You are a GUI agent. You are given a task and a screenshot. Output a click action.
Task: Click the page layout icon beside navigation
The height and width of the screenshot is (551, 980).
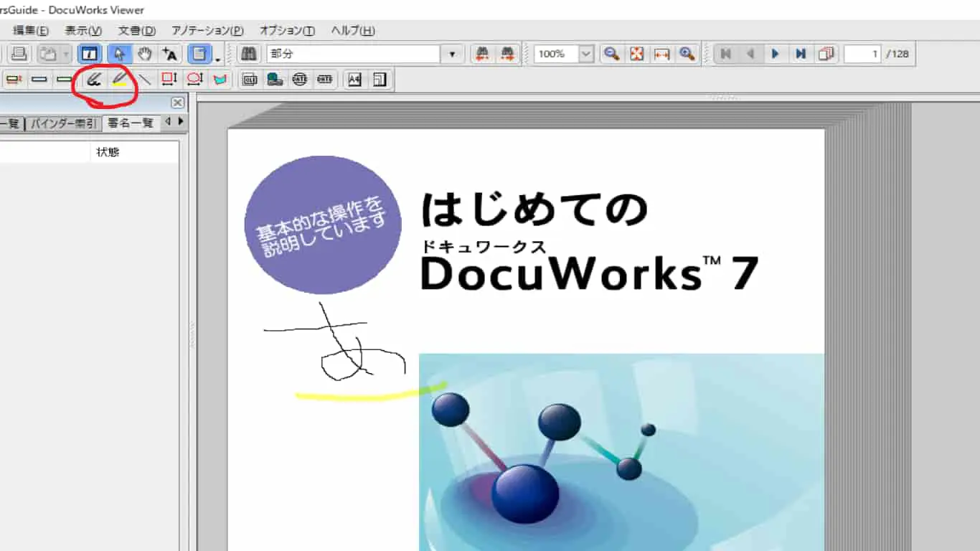826,54
